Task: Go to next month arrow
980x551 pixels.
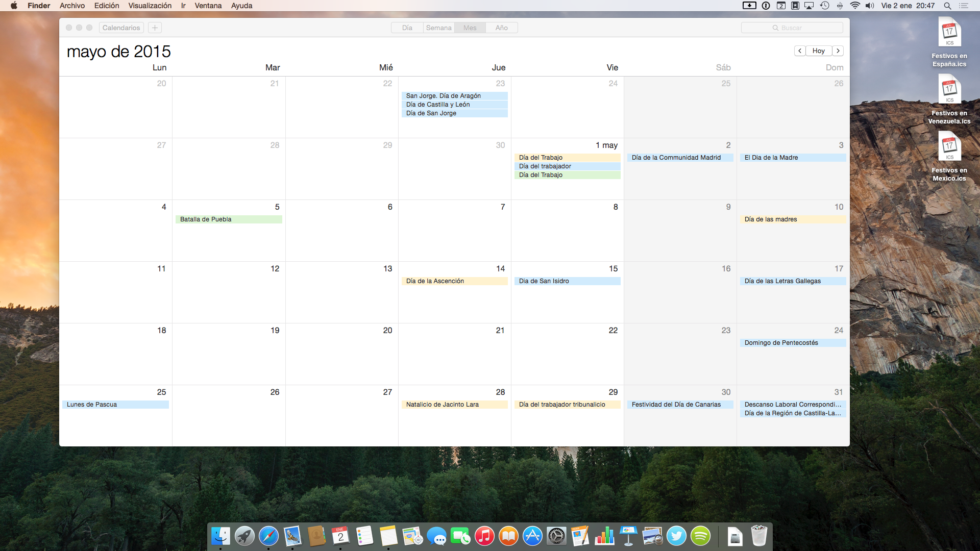Action: point(838,51)
